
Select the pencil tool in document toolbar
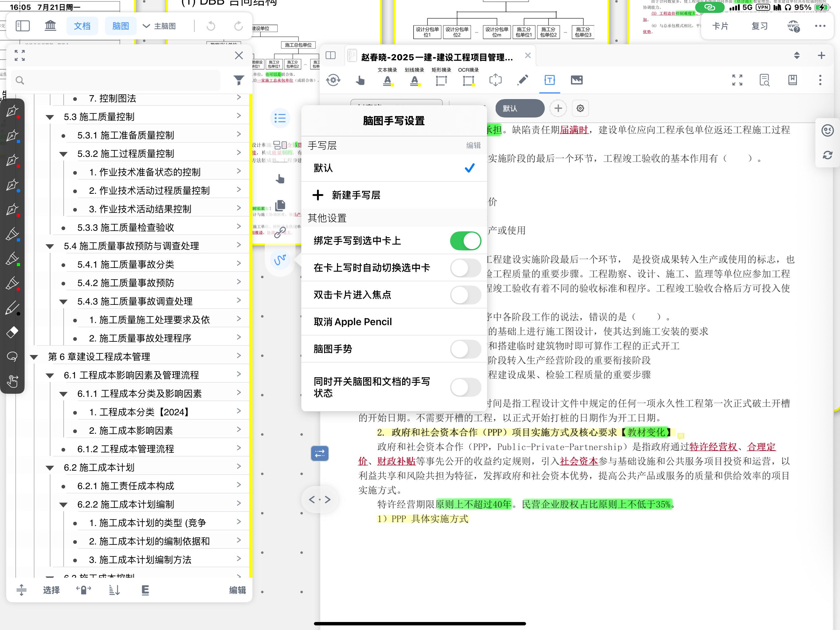[523, 80]
